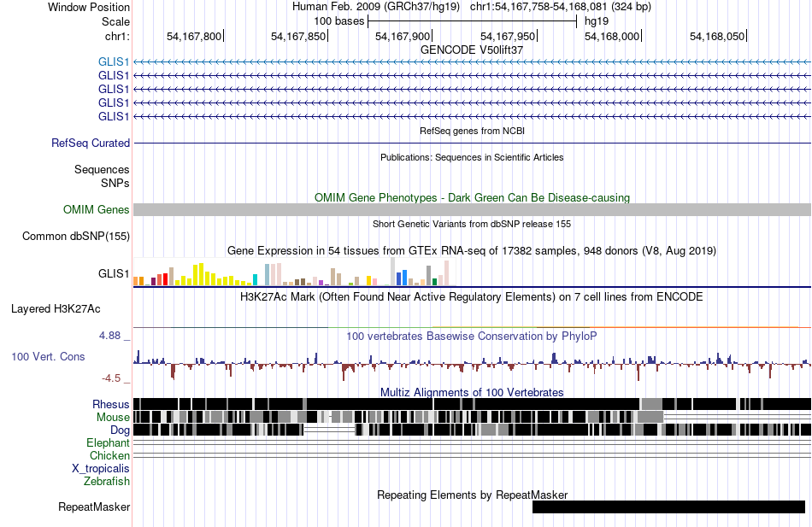Click the hg19 label next to scale bar
Image resolution: width=812 pixels, height=527 pixels.
(x=597, y=21)
